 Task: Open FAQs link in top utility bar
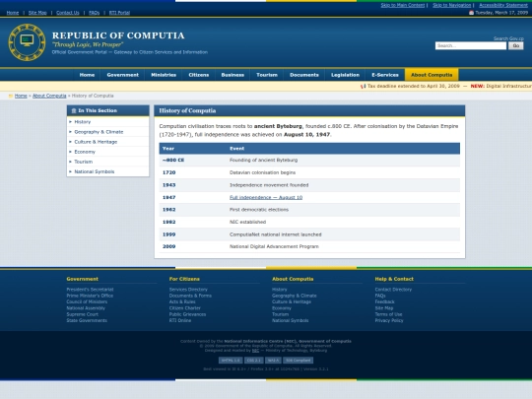[94, 13]
